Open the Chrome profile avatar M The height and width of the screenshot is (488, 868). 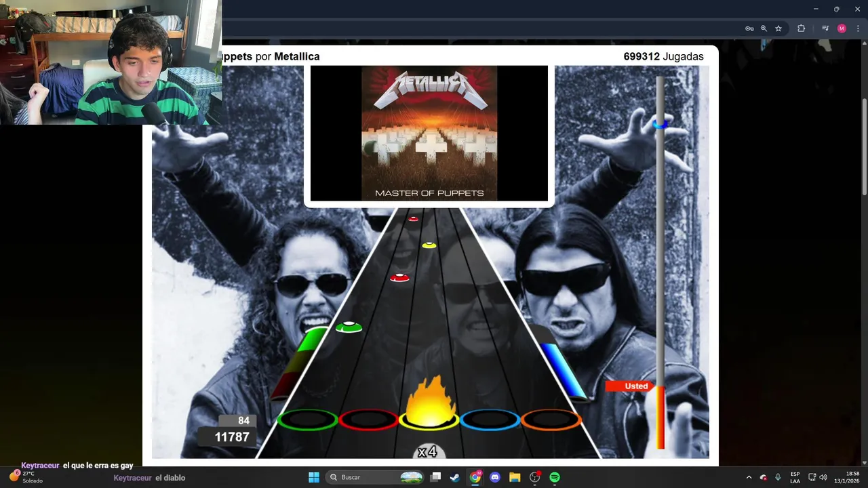(842, 28)
